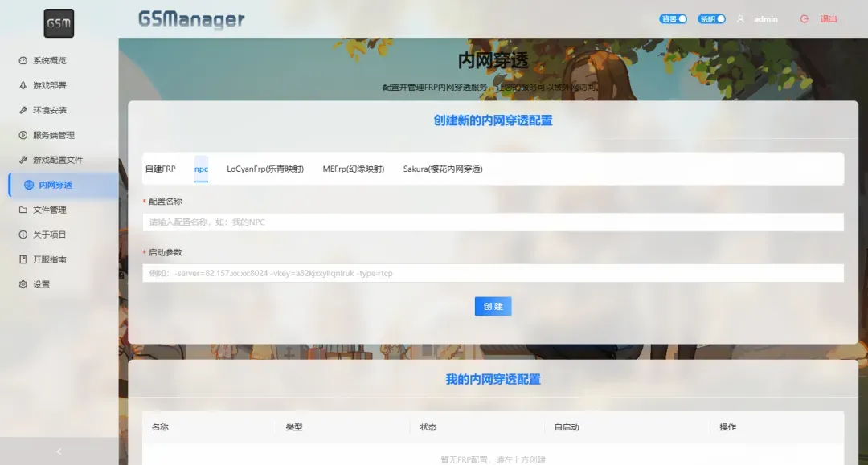This screenshot has width=868, height=465.
Task: Open the 设置 gear icon item
Action: tap(23, 284)
